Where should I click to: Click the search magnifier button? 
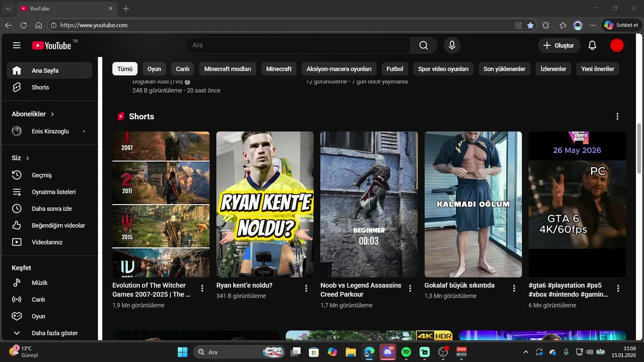click(424, 45)
